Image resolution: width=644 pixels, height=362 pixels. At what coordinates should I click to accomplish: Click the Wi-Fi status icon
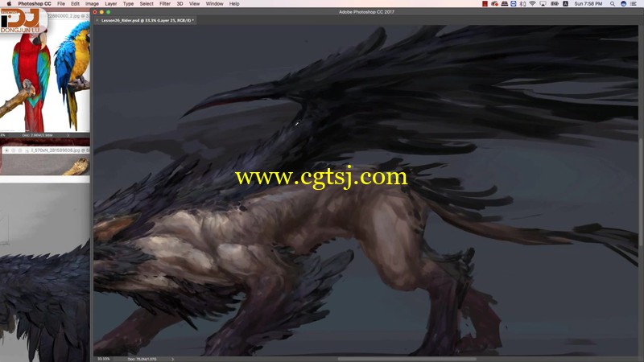tap(533, 4)
